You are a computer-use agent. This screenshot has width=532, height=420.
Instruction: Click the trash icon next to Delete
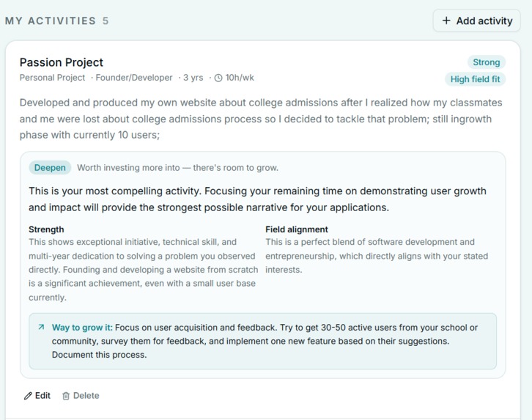point(66,396)
